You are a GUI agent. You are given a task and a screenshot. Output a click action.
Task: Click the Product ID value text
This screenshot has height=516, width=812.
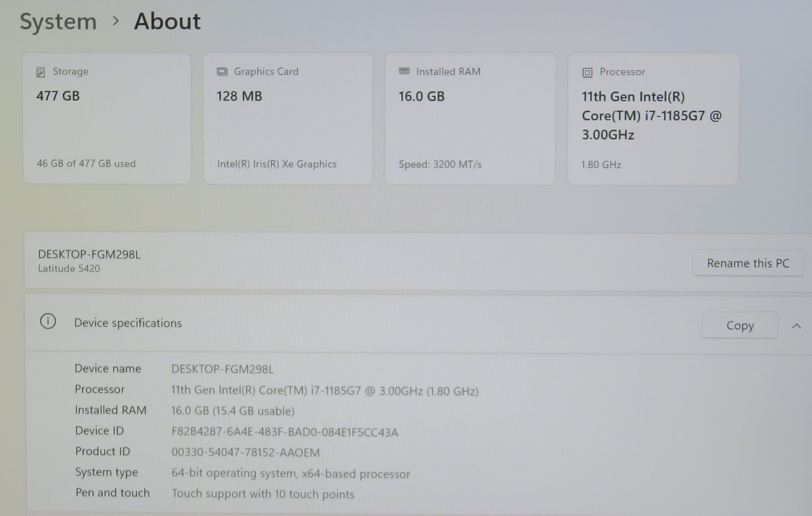pos(245,453)
